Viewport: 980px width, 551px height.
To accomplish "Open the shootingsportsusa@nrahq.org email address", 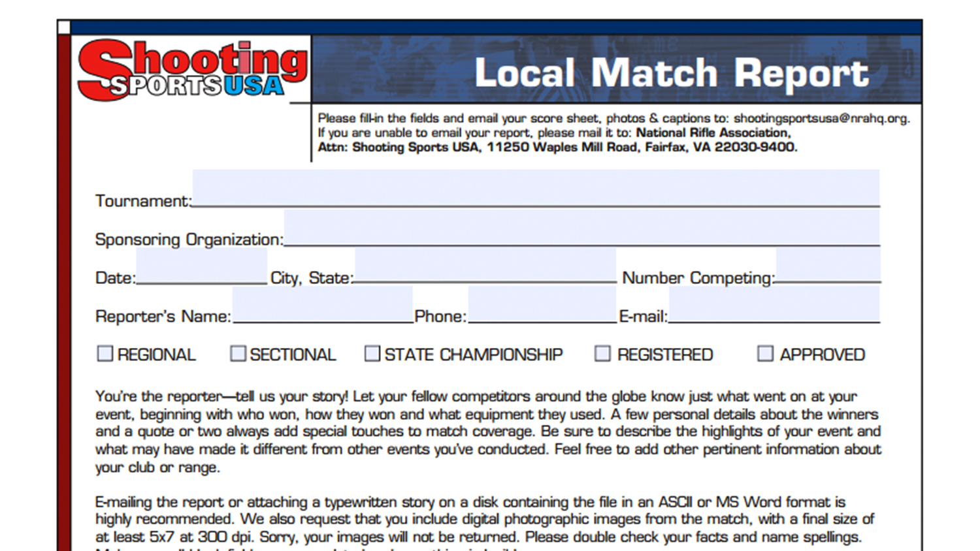I will tap(821, 119).
